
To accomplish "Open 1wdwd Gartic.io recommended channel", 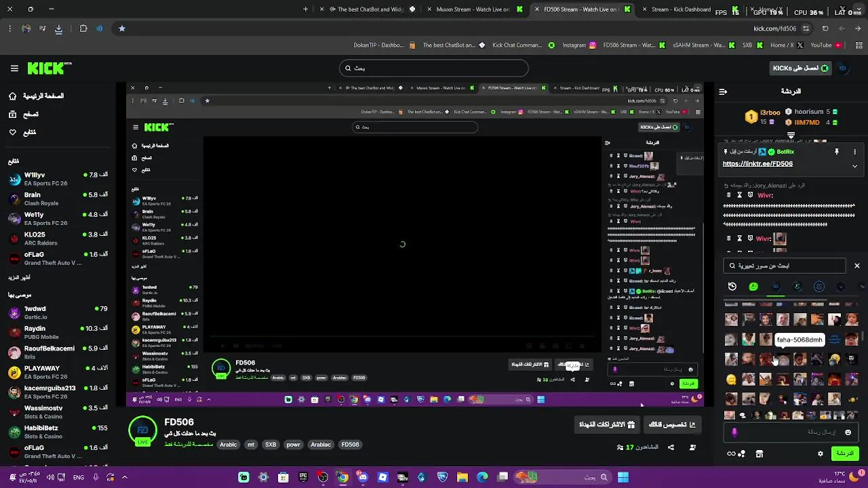I will (58, 312).
